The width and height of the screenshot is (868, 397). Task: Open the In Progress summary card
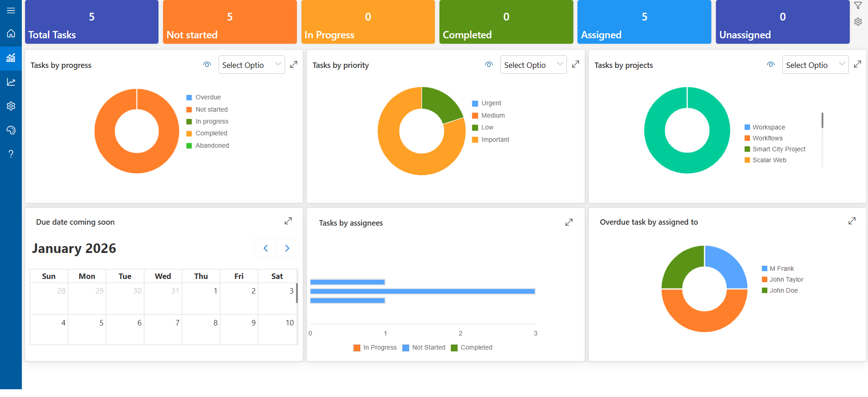tap(368, 22)
